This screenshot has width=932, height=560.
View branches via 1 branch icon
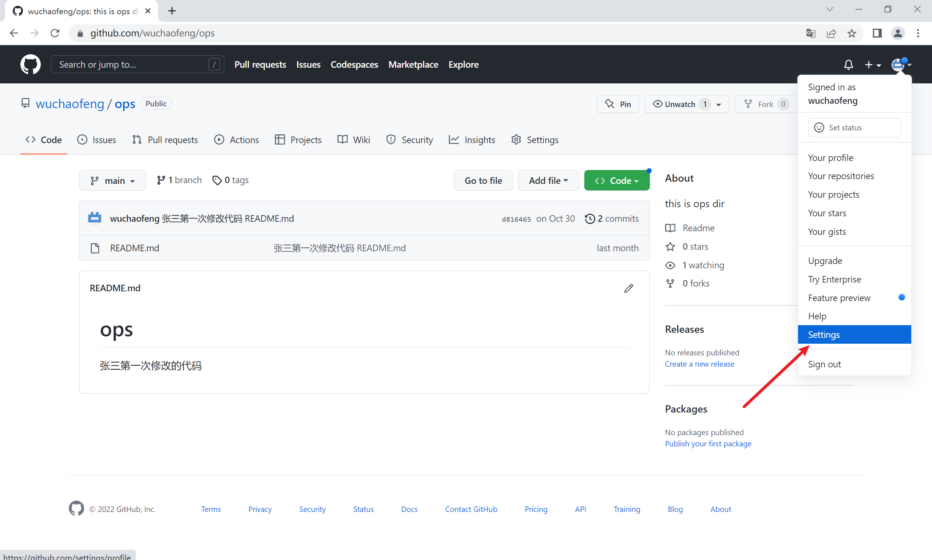161,180
